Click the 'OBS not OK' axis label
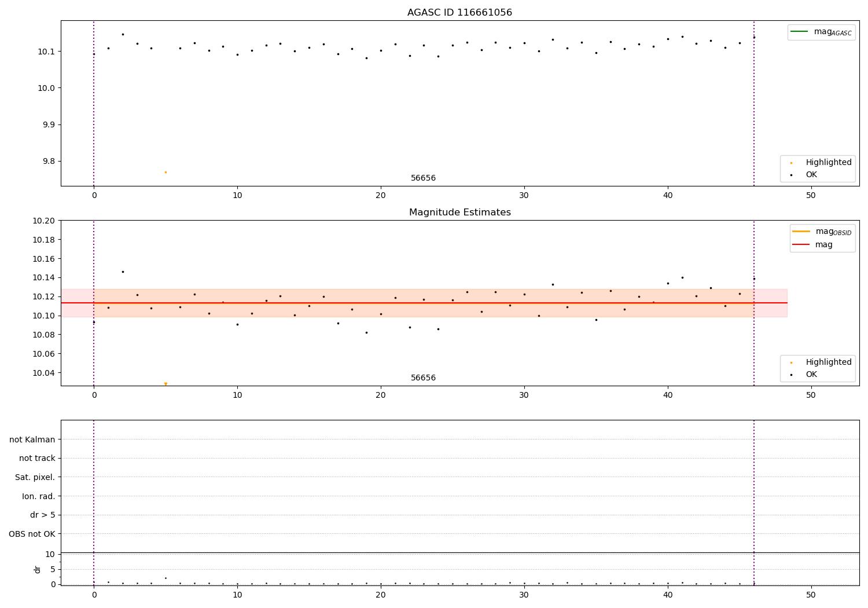Screen dimensions: 868x608 point(32,534)
